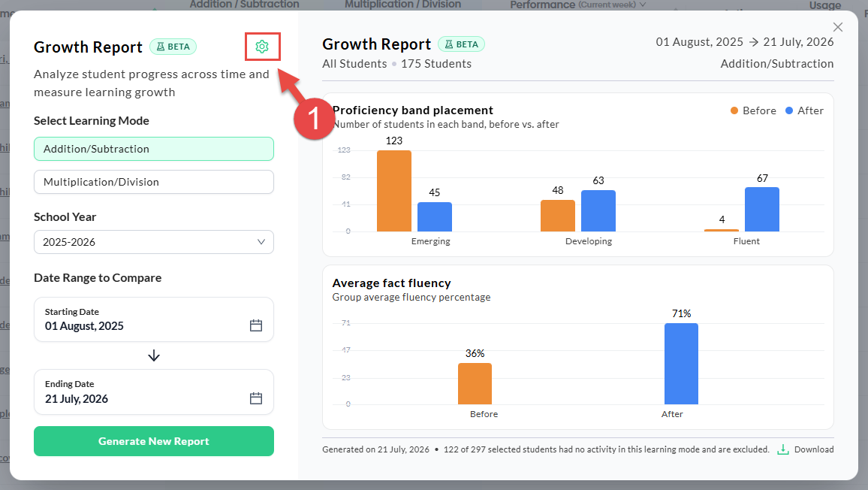
Task: Click the School Year dropdown chevron
Action: point(261,242)
